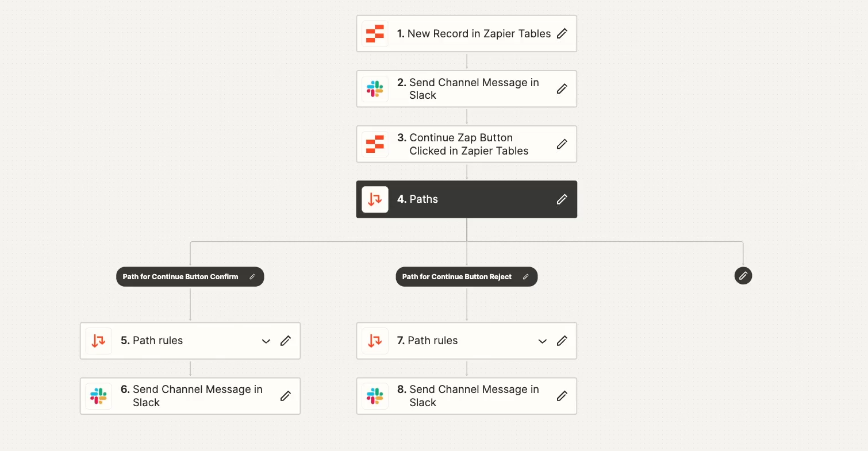Screen dimensions: 868x451
Task: Click the round pencil button on third branch
Action: point(743,276)
